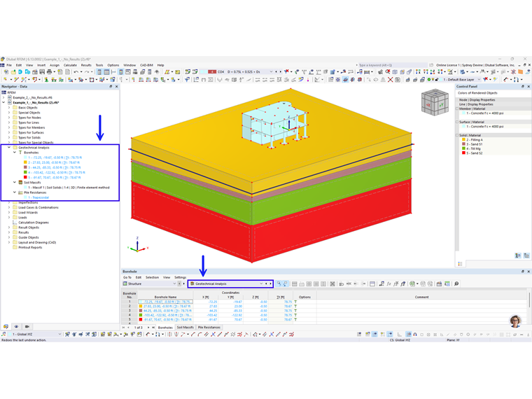Click the Undo arrow icon
Image resolution: width=532 pixels, height=399 pixels.
click(76, 72)
